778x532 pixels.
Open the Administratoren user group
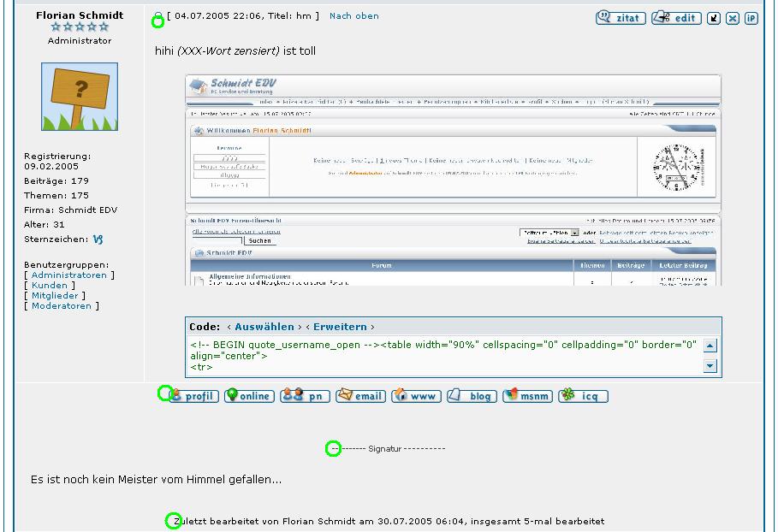coord(69,275)
